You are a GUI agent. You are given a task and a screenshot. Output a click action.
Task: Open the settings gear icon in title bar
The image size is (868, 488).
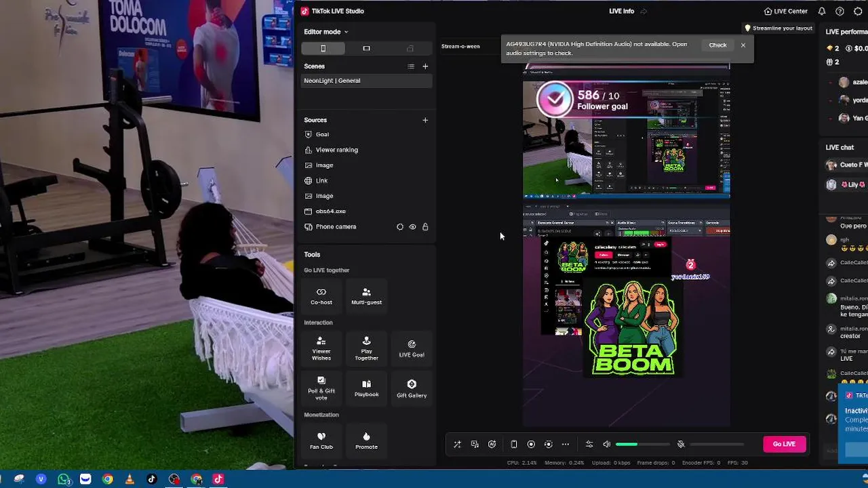[x=858, y=12]
